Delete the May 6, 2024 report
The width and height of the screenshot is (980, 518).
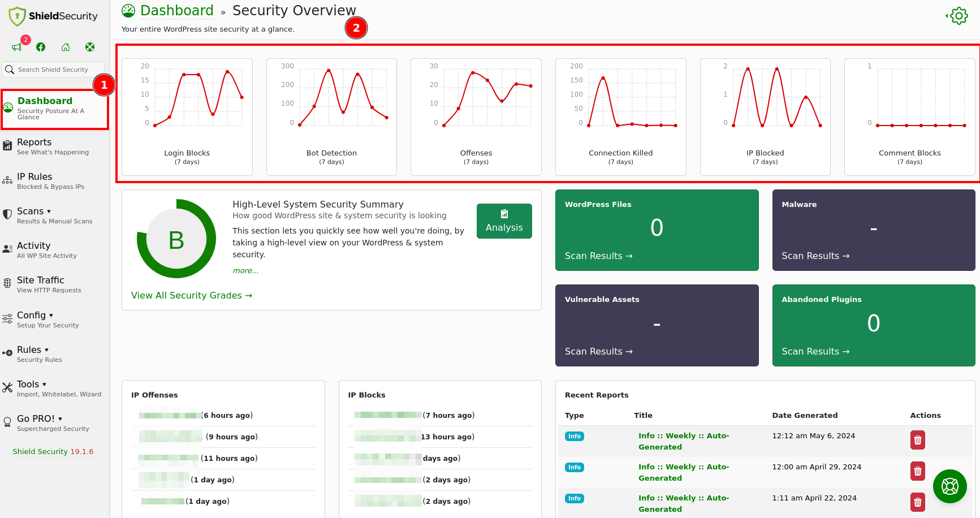917,440
